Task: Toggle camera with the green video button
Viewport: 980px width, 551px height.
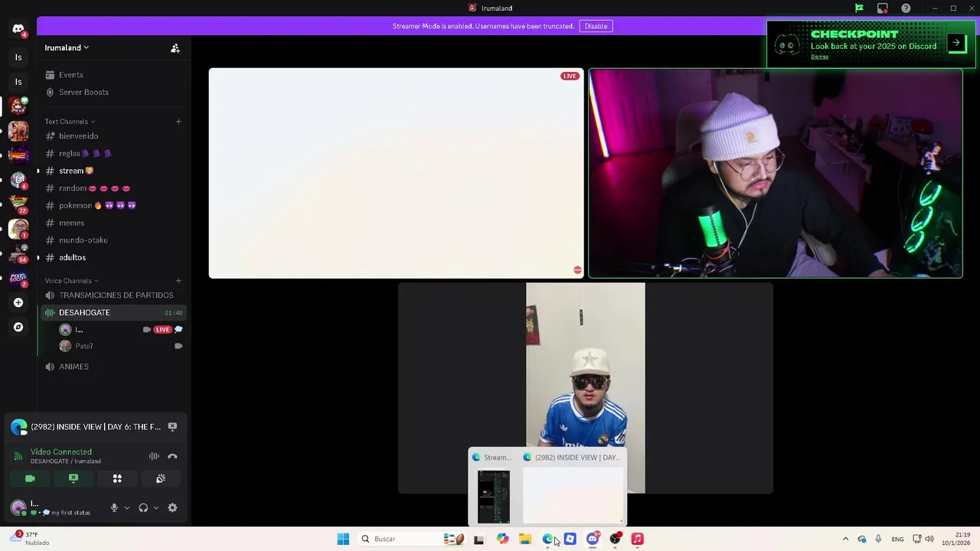Action: pyautogui.click(x=30, y=478)
